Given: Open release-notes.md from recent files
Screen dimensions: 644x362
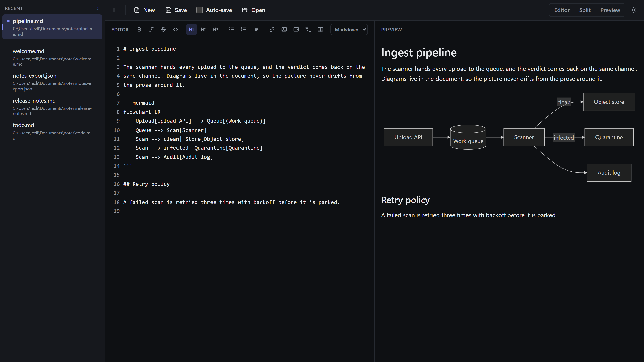Looking at the screenshot, I should 52,107.
